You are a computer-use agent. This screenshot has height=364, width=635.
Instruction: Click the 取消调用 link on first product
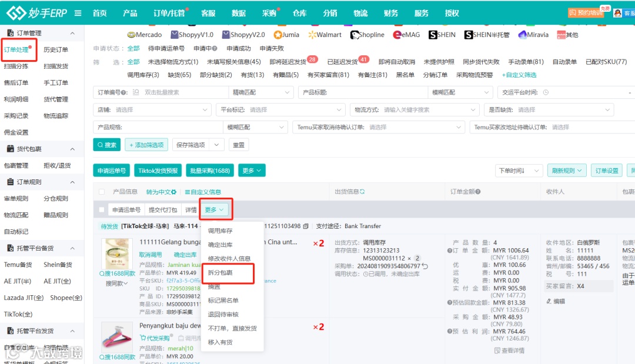click(151, 255)
